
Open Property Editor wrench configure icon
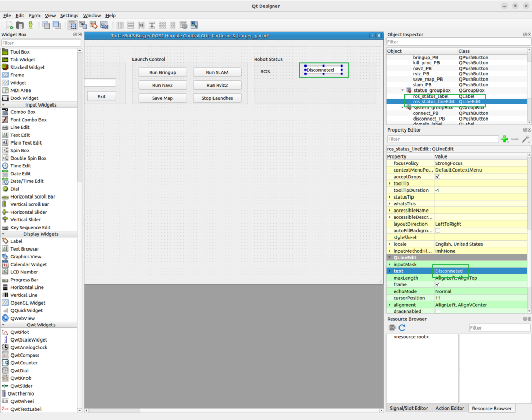click(x=526, y=139)
